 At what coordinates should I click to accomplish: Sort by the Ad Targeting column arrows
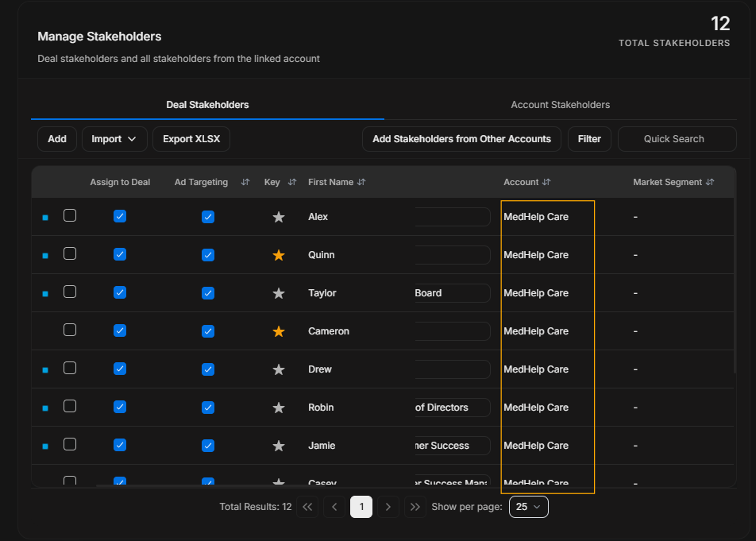245,182
